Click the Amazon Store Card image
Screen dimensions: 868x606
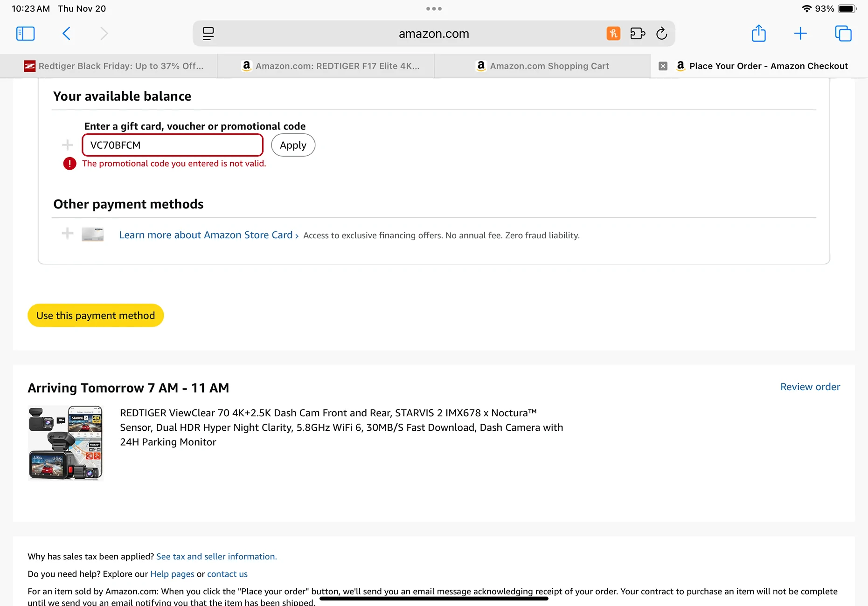tap(93, 234)
